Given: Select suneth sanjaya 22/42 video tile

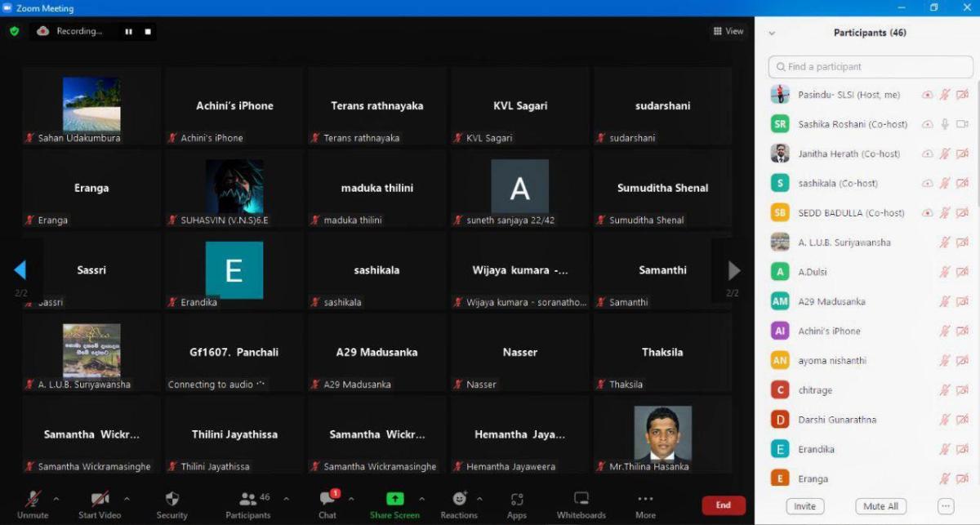Looking at the screenshot, I should [x=519, y=189].
